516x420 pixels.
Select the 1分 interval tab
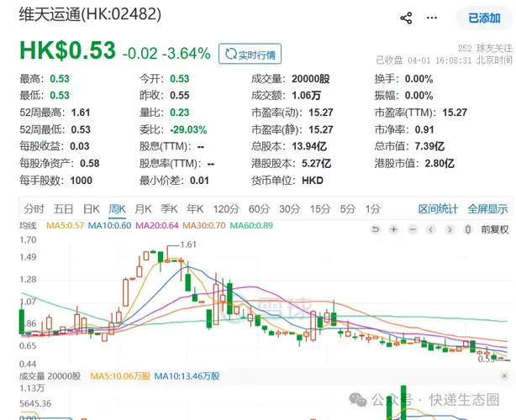tap(373, 209)
